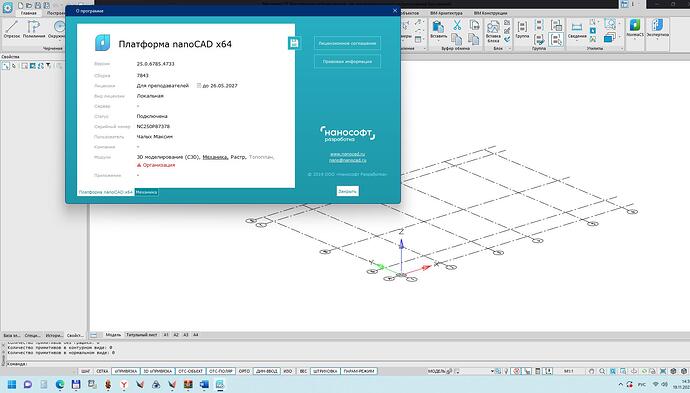690x393 pixels.
Task: Click the Вставить paste icon
Action: tap(438, 27)
